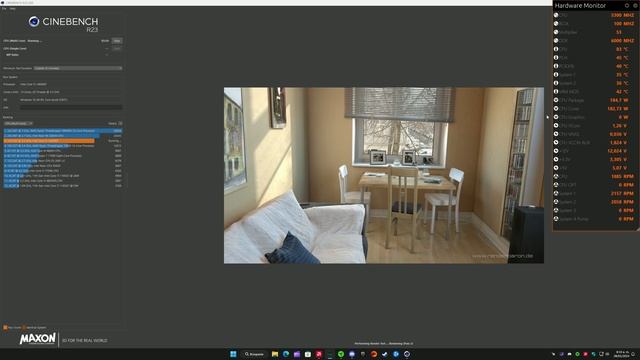
Task: Open the Help menu in Cinebench
Action: [x=13, y=9]
